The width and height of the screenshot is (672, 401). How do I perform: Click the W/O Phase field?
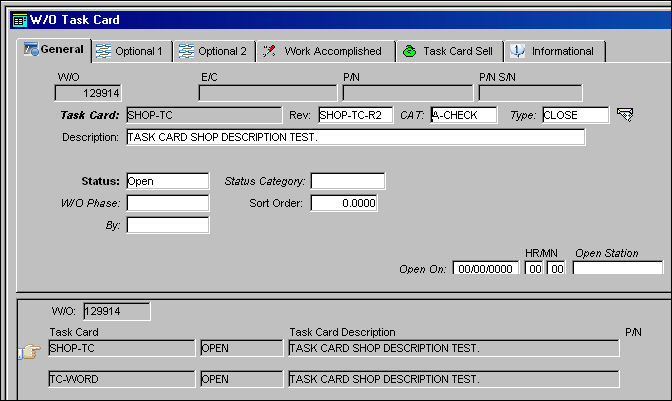click(168, 203)
